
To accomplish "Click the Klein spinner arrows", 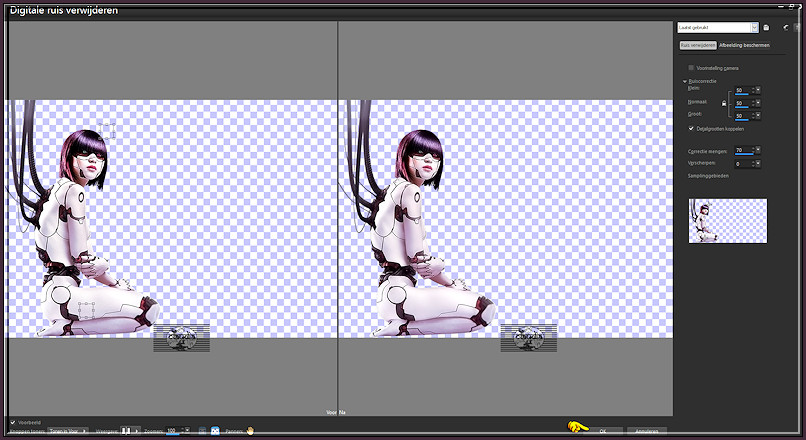I will tap(753, 90).
